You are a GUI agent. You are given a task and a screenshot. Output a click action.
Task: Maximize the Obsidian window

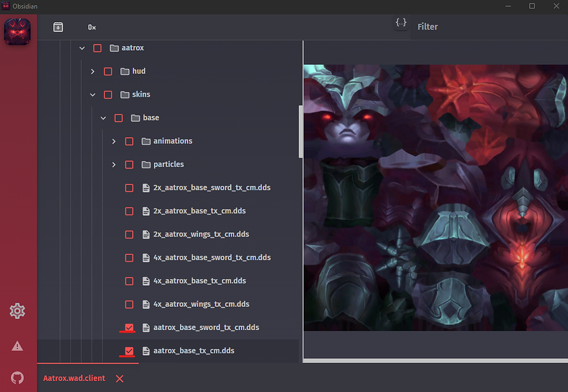[x=532, y=6]
